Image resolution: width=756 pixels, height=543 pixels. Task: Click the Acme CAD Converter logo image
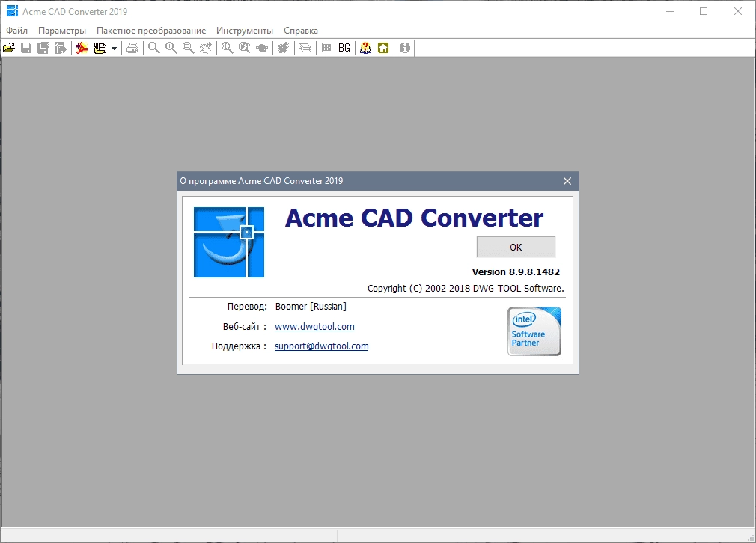pyautogui.click(x=229, y=242)
